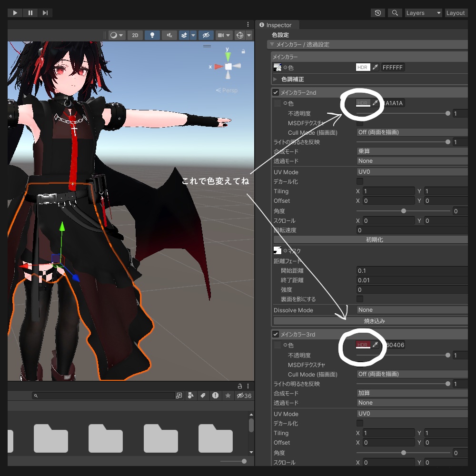Image resolution: width=476 pixels, height=476 pixels.
Task: Open the Undo History icon in the top bar
Action: (x=377, y=13)
